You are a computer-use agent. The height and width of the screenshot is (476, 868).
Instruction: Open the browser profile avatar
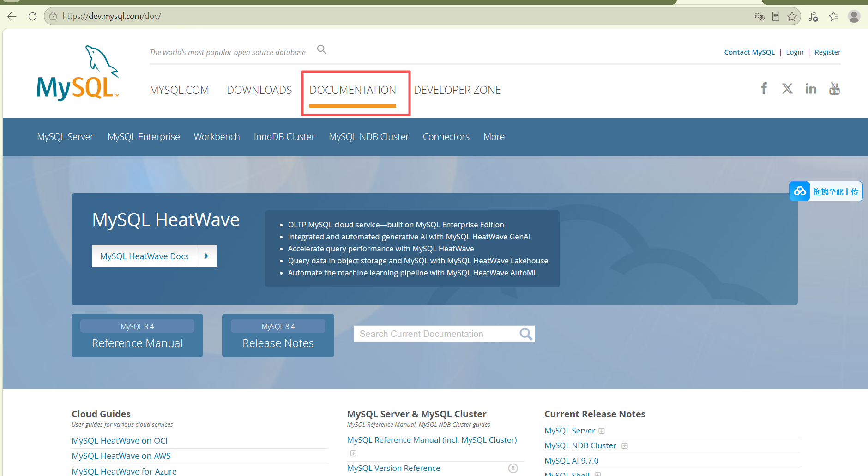pyautogui.click(x=854, y=16)
